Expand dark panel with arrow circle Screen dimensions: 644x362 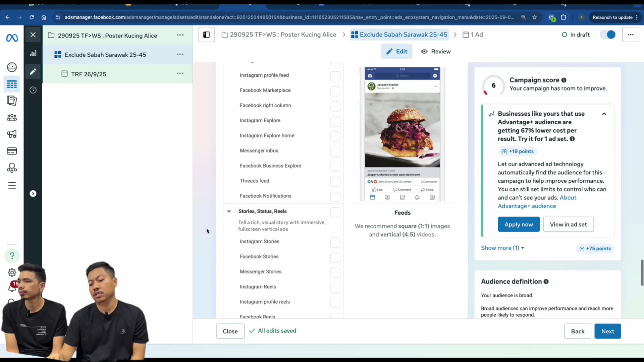[33, 194]
